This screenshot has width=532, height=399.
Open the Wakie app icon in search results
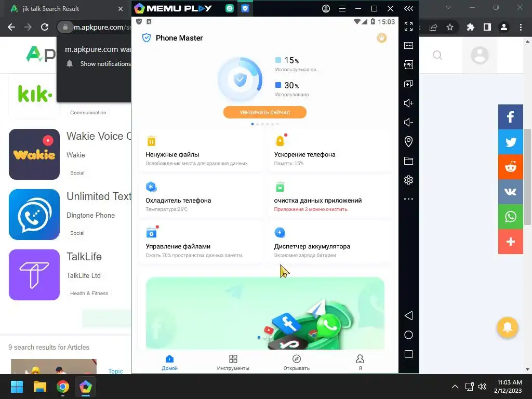click(x=34, y=154)
